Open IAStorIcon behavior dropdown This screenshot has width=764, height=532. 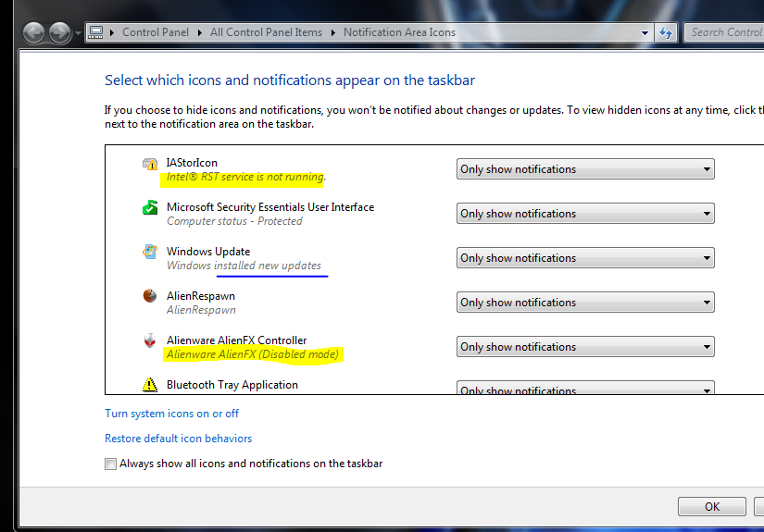(585, 169)
